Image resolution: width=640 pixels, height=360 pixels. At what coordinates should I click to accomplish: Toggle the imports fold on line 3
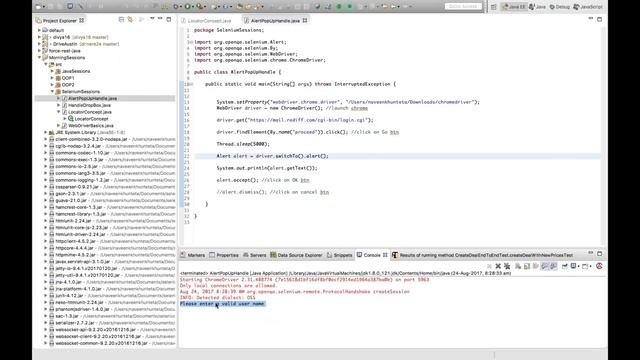coord(191,42)
